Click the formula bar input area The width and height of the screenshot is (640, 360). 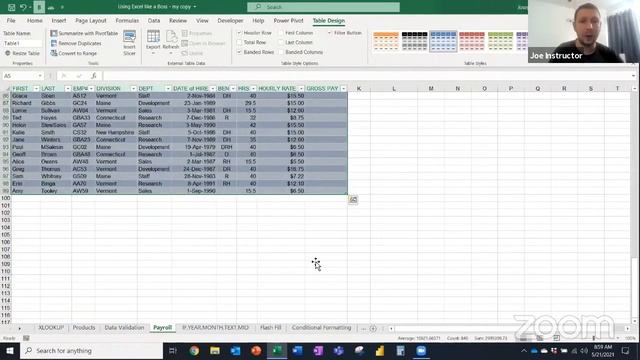click(367, 76)
